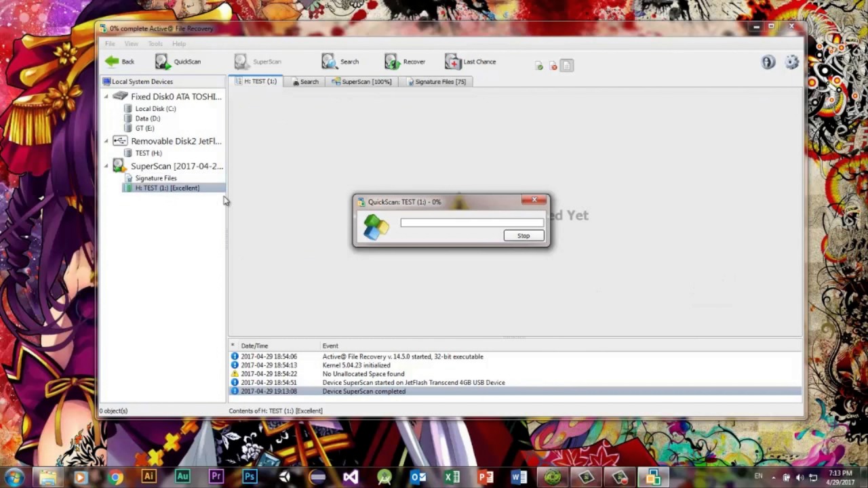
Task: Open settings via the gear icon
Action: click(x=791, y=62)
